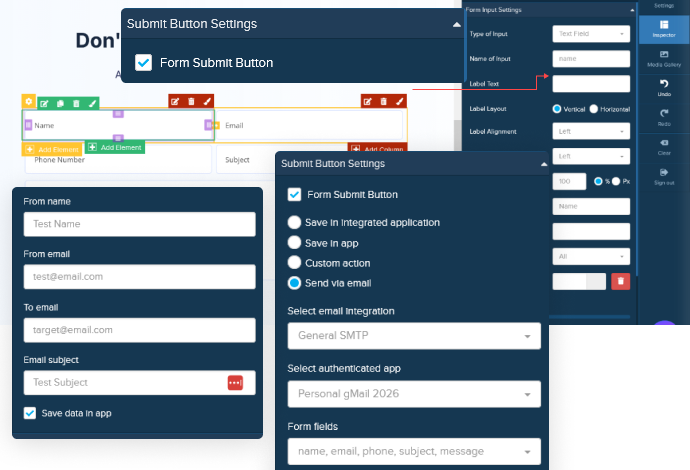
Task: Choose Horizontal label layout
Action: (x=594, y=108)
